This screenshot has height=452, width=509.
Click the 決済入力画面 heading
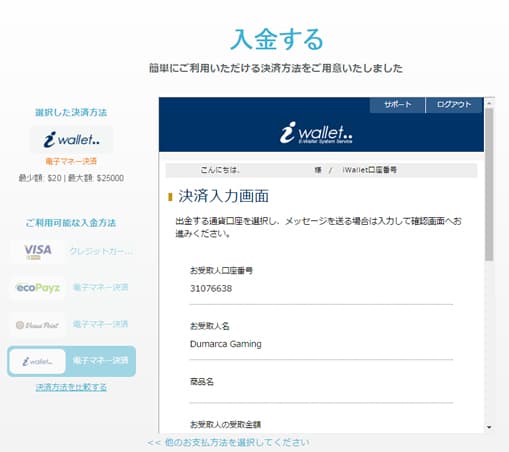pyautogui.click(x=223, y=196)
